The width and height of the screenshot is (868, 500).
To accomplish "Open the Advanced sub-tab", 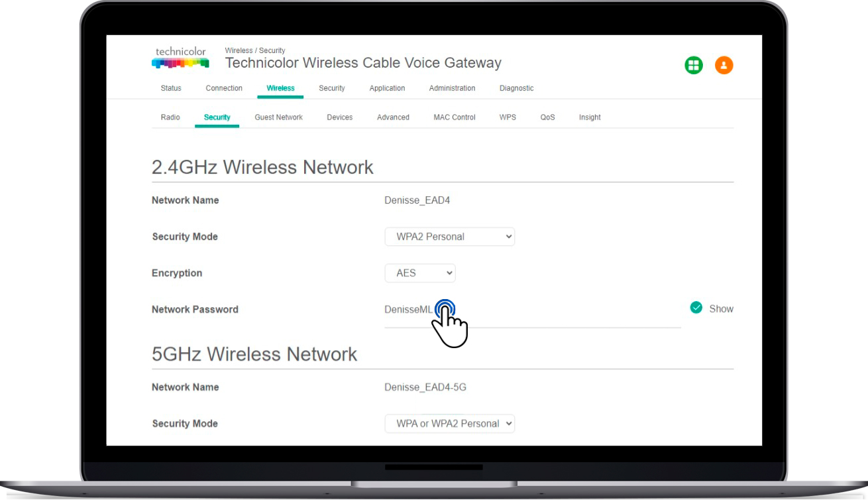I will tap(393, 117).
